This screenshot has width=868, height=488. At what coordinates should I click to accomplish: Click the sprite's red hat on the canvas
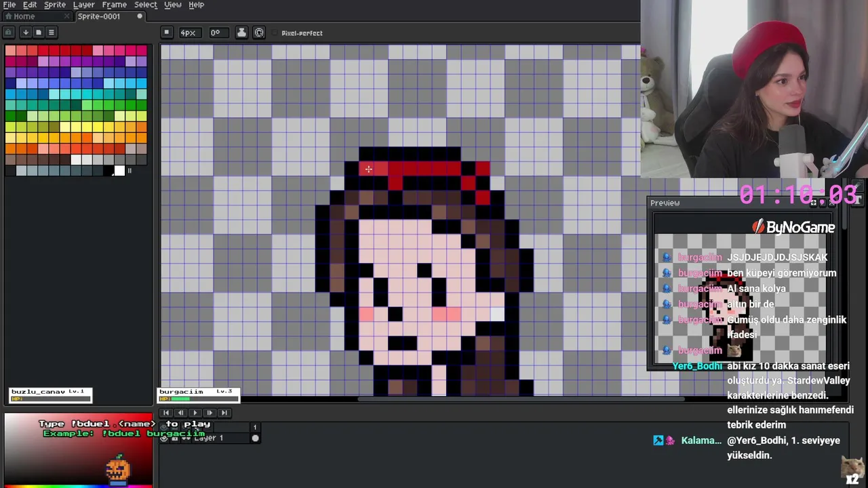click(424, 169)
